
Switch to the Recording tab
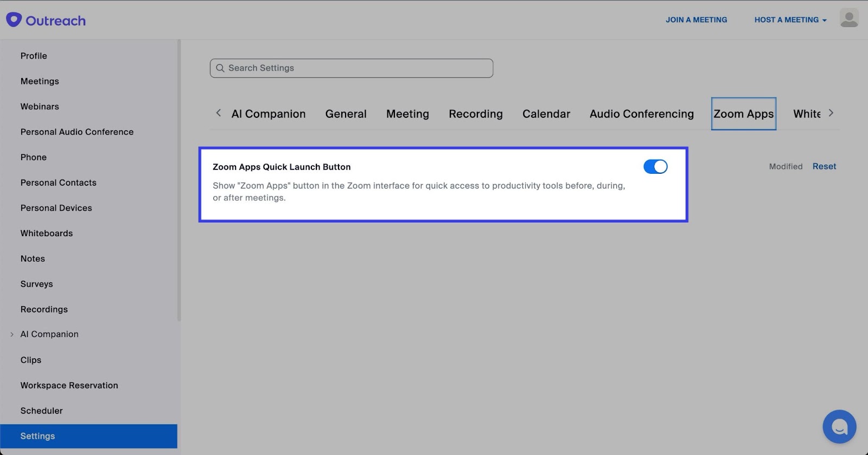(475, 114)
